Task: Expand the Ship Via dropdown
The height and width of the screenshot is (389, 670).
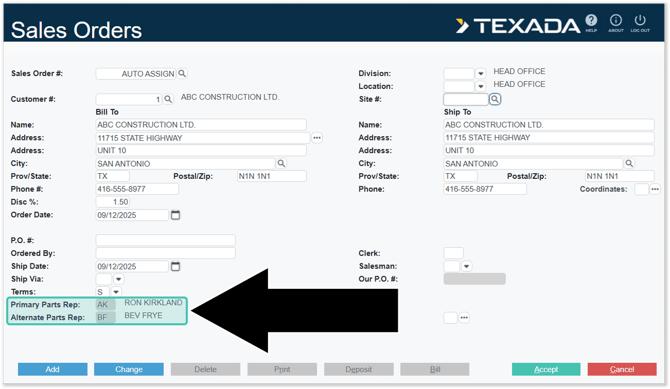Action: tap(118, 279)
